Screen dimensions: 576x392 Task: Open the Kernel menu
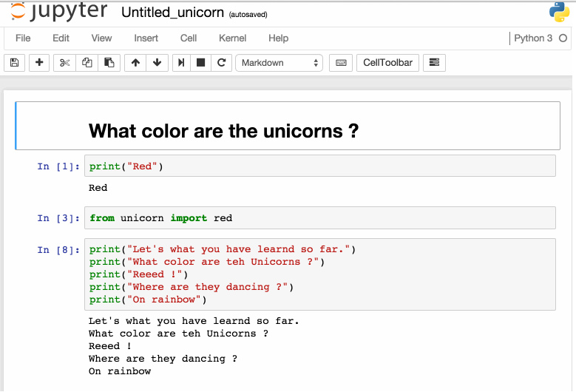[x=232, y=38]
